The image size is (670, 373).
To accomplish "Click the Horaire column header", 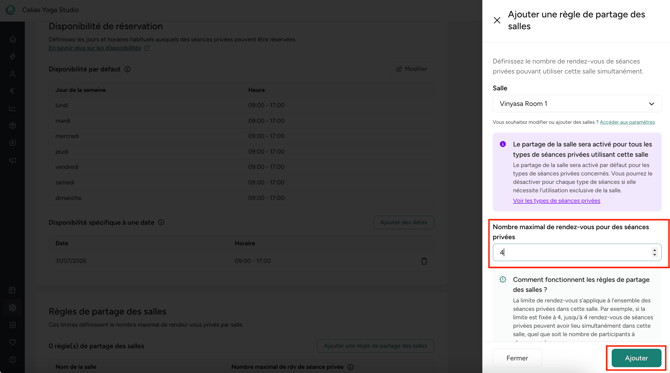I will click(x=245, y=244).
